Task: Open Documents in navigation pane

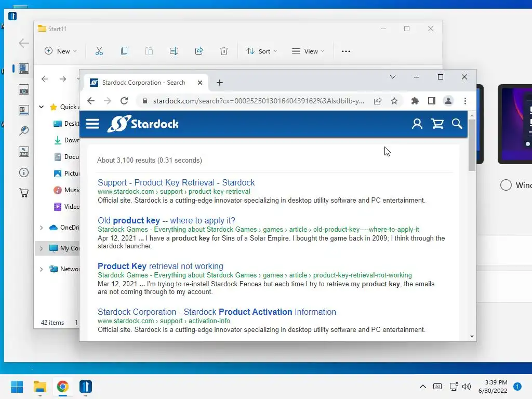Action: click(66, 157)
